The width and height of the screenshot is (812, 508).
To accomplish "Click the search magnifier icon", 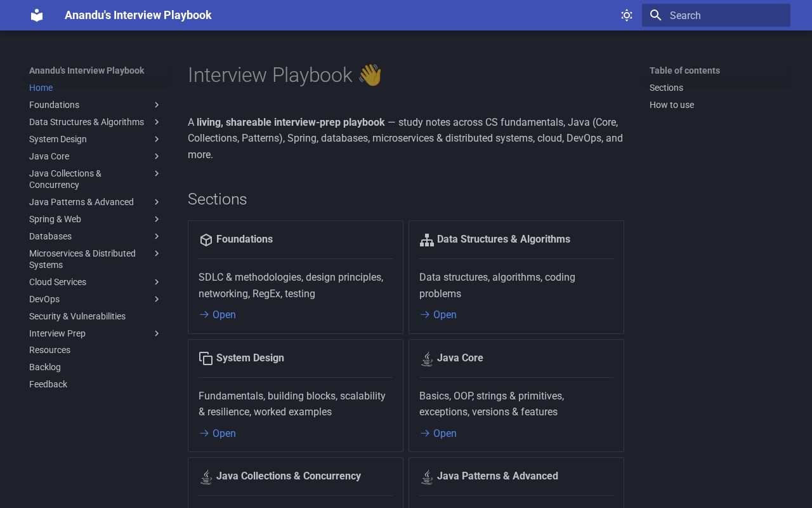I will pyautogui.click(x=656, y=15).
